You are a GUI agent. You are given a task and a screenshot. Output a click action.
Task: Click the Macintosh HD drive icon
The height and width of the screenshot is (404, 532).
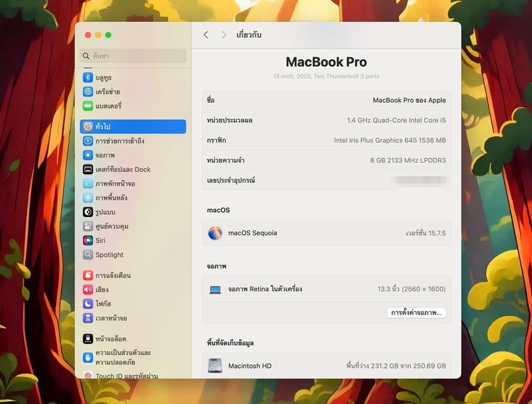(x=215, y=366)
